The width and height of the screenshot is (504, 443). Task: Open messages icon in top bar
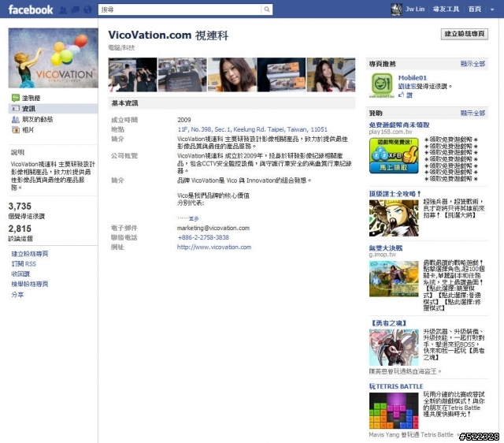pos(76,9)
